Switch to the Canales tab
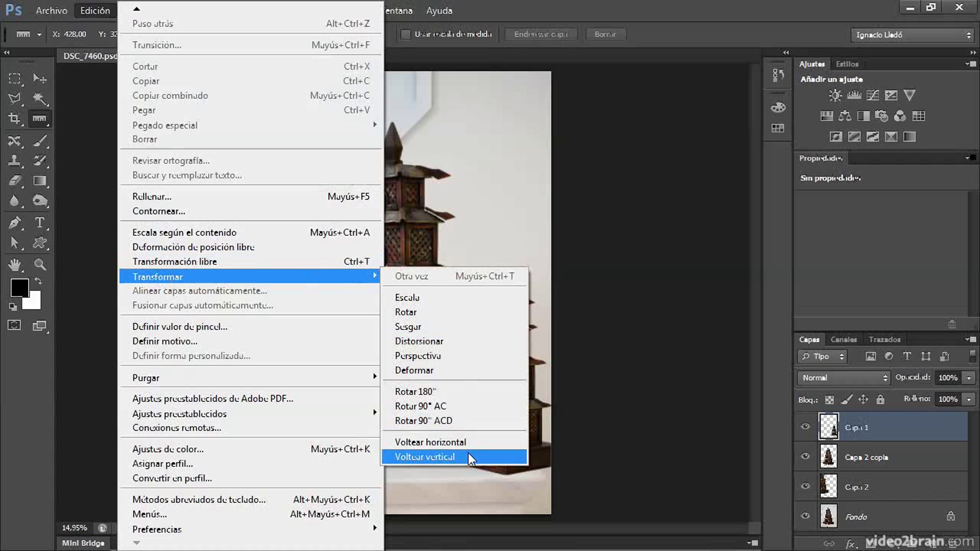The height and width of the screenshot is (551, 980). click(843, 340)
